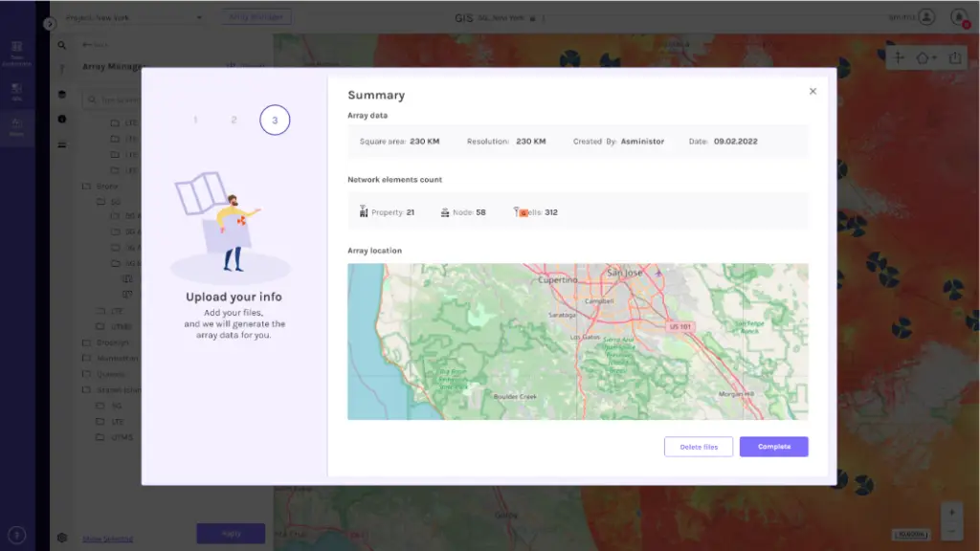Click the notification bell icon

pos(957,17)
